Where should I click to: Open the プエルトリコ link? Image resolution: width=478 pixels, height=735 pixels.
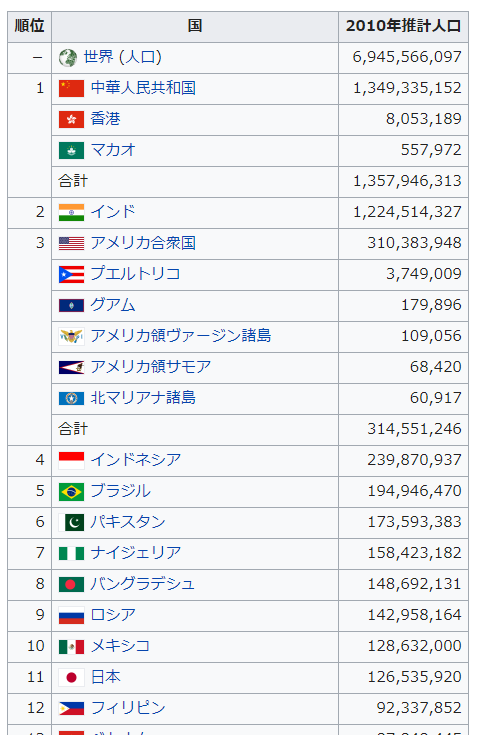tap(135, 274)
